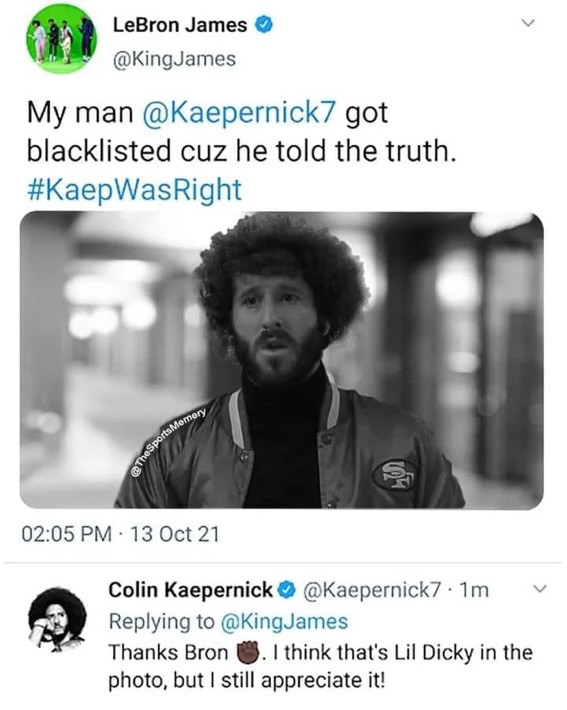
Task: Click @KingJames in the Replying to line
Action: tap(284, 622)
